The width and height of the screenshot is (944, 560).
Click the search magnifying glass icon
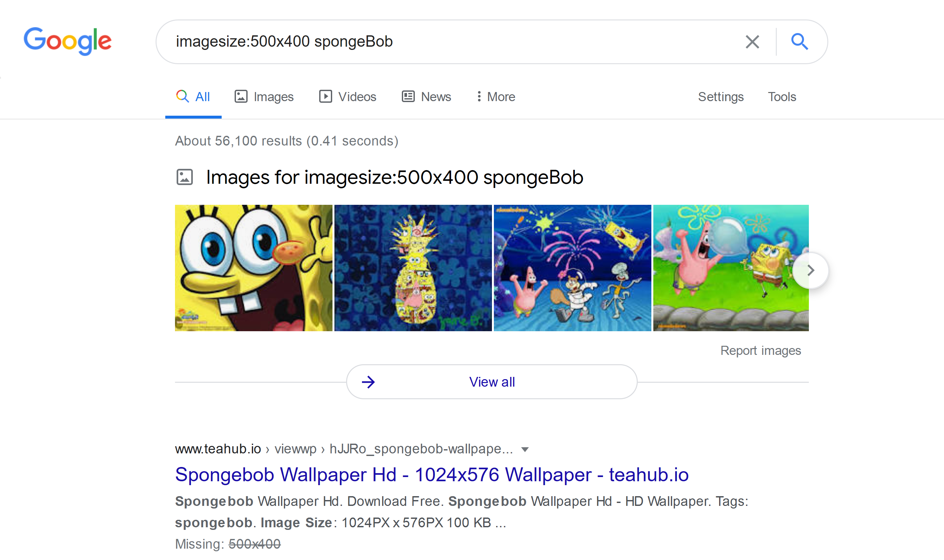(x=799, y=41)
